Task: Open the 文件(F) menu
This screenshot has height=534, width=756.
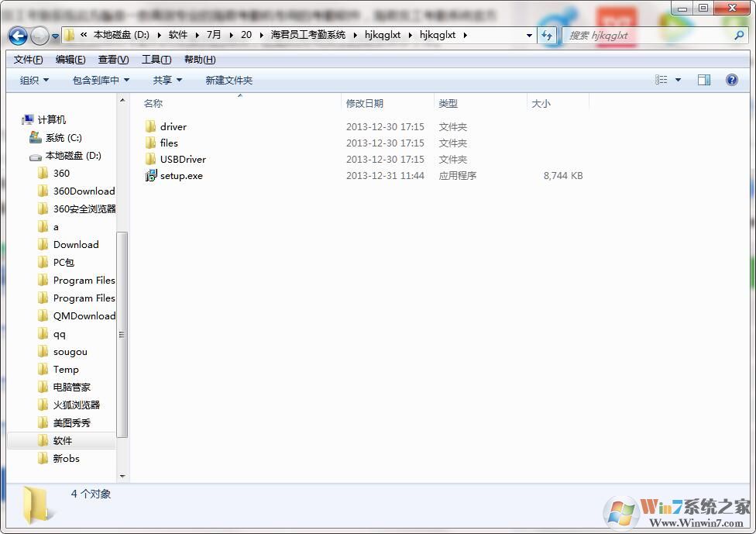Action: 28,60
